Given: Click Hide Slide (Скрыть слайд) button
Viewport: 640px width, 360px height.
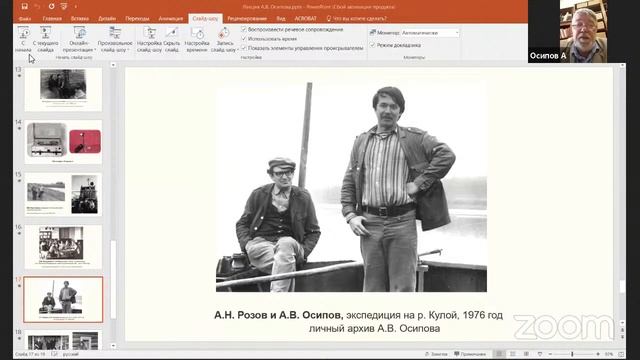Looking at the screenshot, I should [171, 40].
